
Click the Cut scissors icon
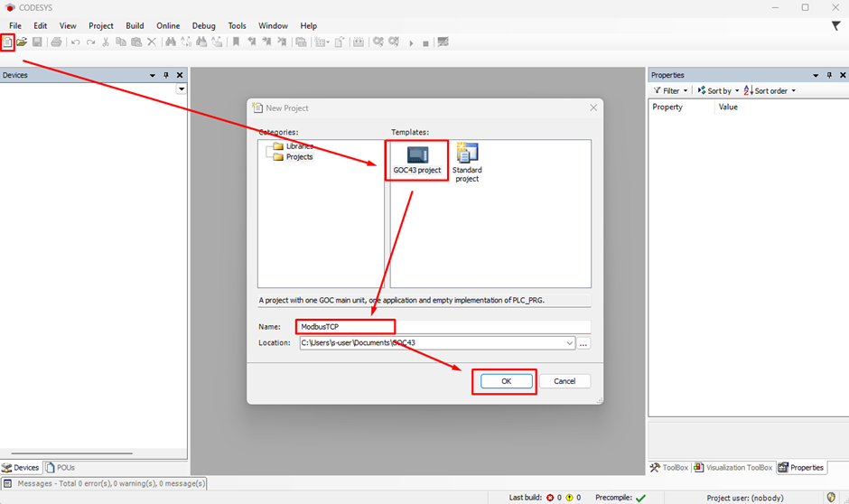click(x=106, y=42)
